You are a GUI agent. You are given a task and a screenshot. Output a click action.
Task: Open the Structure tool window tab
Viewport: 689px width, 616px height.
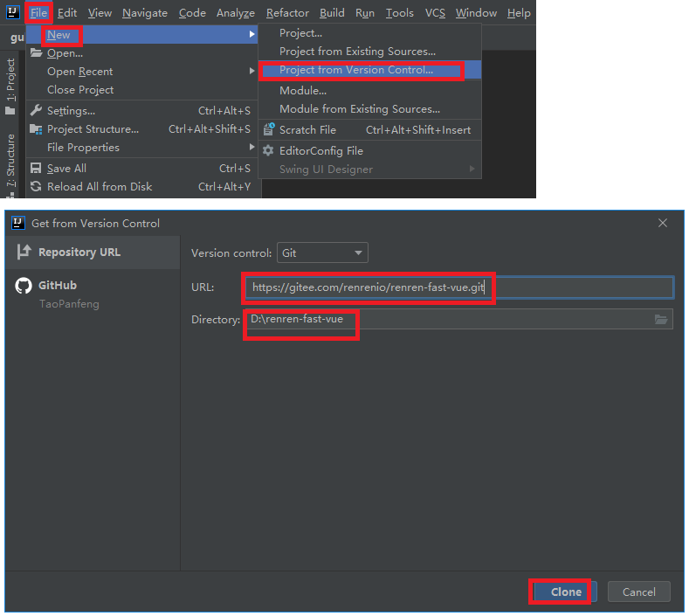click(x=10, y=160)
